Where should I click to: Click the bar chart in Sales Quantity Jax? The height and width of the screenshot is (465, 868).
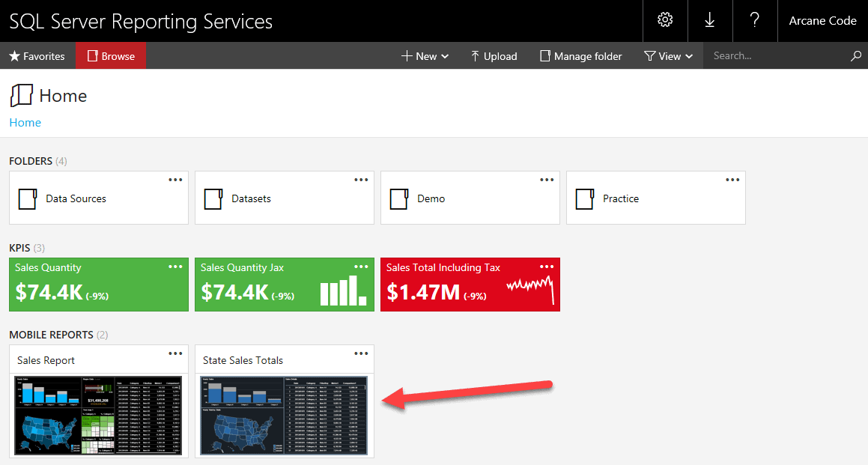(343, 291)
